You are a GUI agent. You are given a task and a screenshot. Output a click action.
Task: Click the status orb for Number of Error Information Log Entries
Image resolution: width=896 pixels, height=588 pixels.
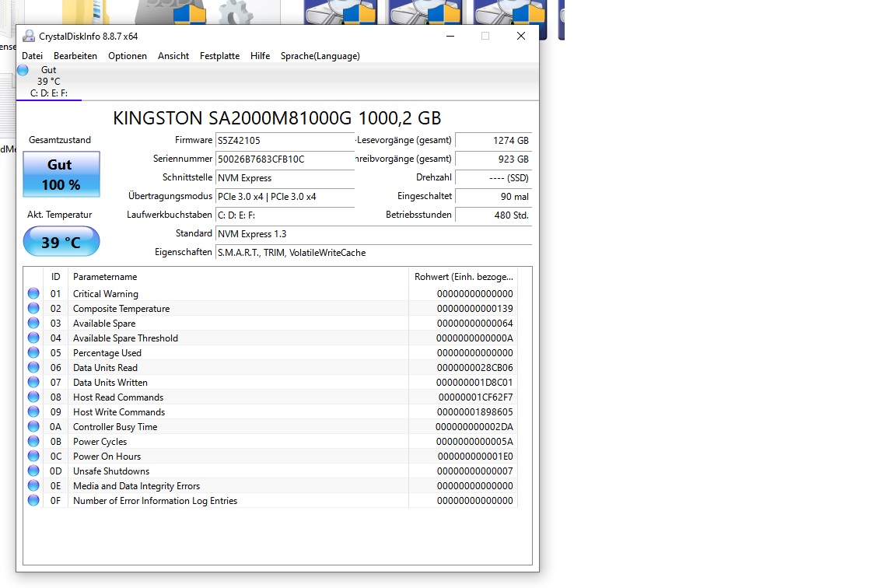pyautogui.click(x=33, y=501)
